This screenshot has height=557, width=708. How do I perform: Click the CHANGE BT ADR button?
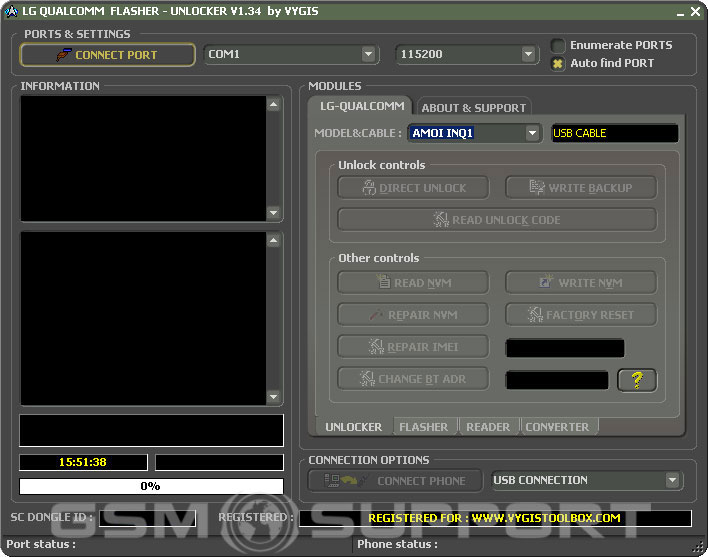pos(413,379)
